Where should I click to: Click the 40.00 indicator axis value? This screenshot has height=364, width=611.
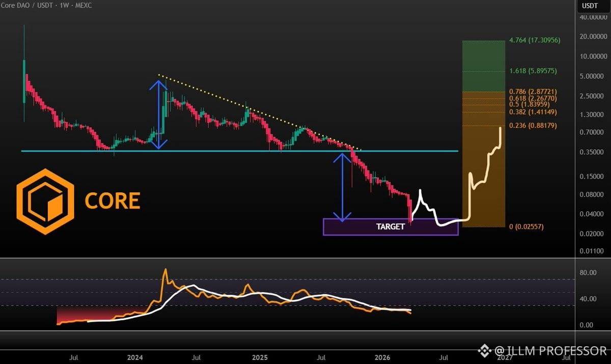pos(589,299)
